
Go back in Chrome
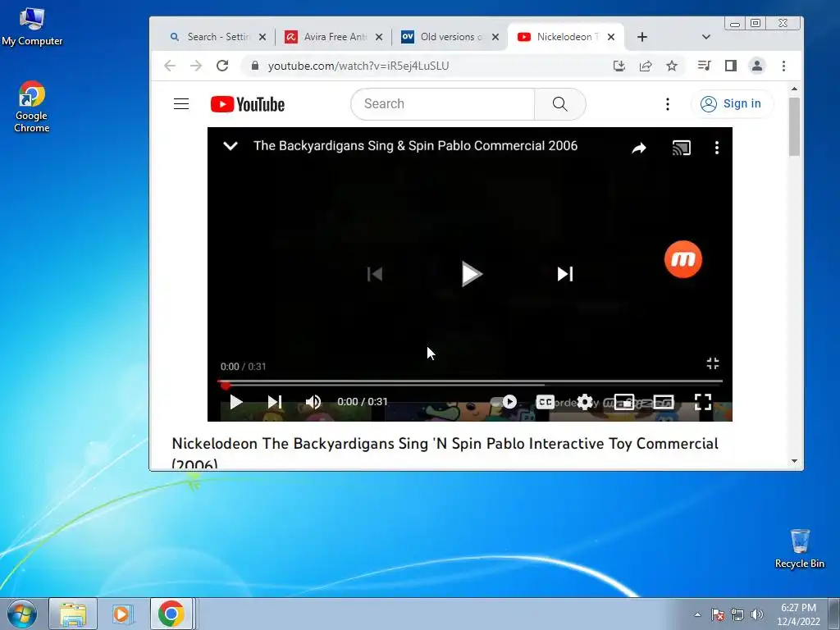(170, 66)
